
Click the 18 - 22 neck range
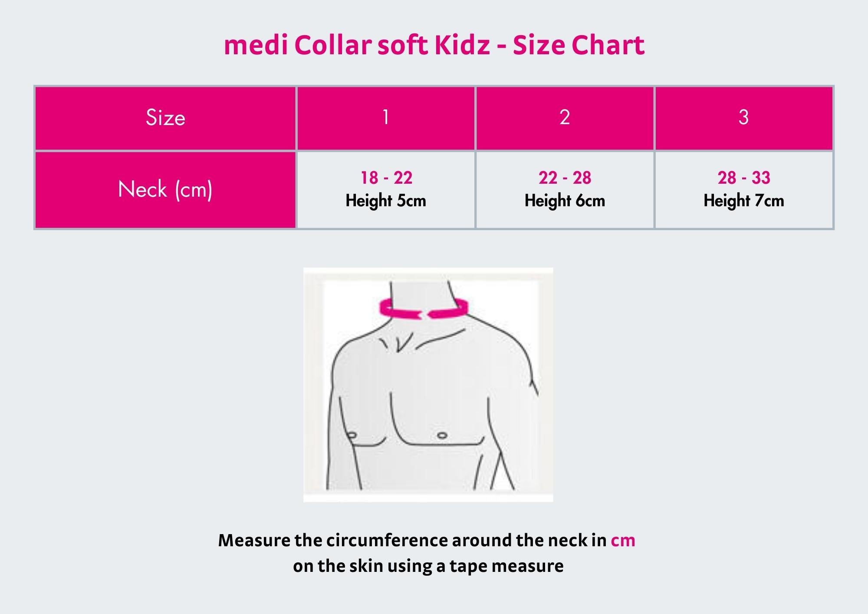coord(386,178)
